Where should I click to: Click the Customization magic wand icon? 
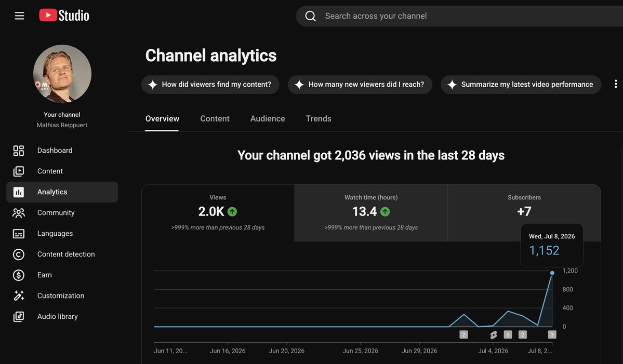pos(18,296)
